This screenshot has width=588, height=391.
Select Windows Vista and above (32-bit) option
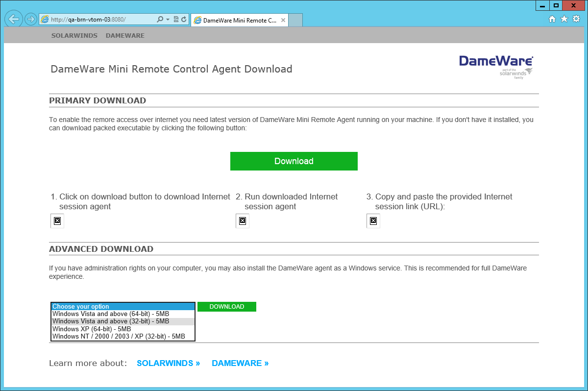coord(123,321)
